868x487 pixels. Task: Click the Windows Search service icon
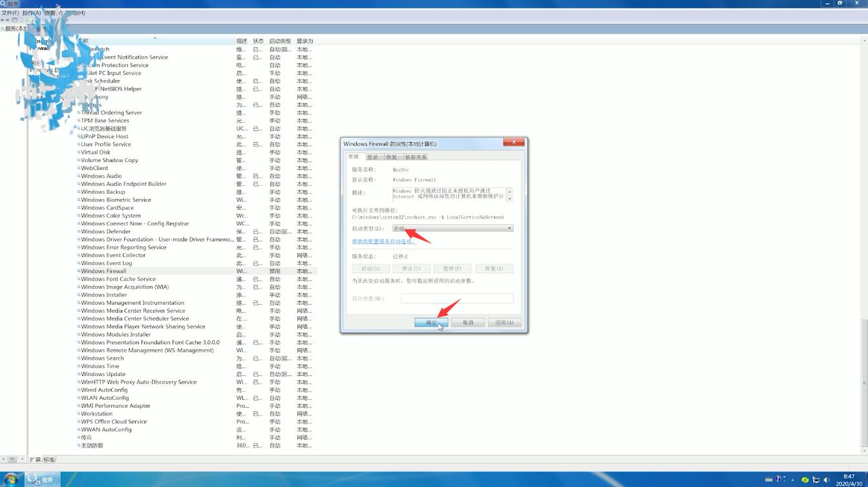coord(79,358)
